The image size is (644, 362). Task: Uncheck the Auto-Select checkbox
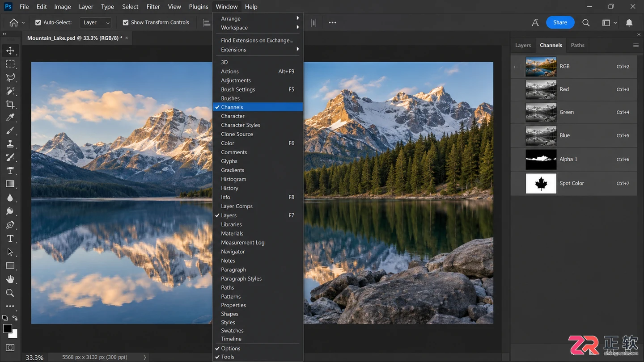coord(38,22)
